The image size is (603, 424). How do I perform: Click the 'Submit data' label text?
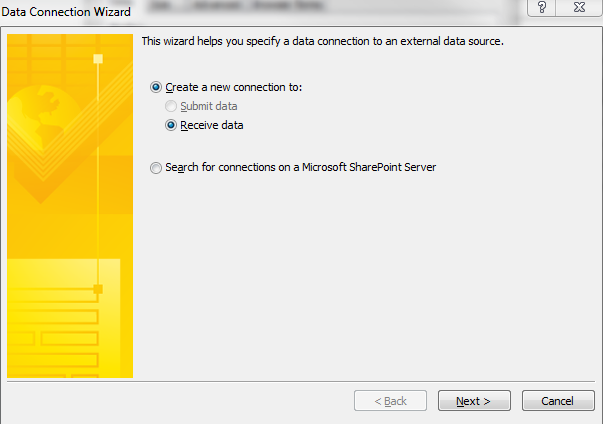209,106
